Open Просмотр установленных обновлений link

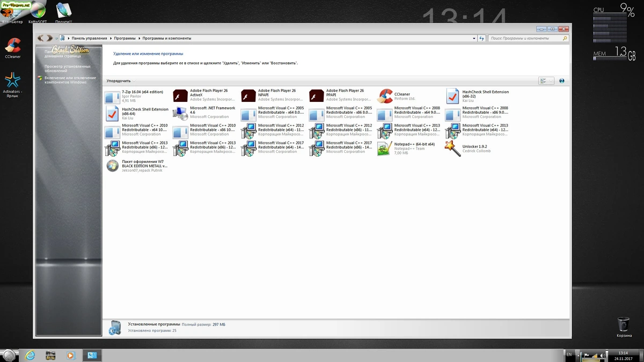pos(67,69)
